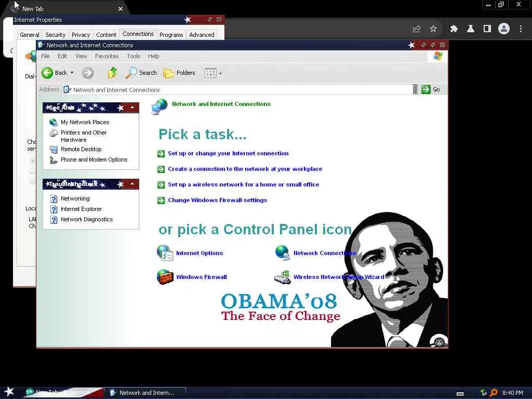This screenshot has height=399, width=532.
Task: Open the Windows Firewall brick wall icon
Action: 165,277
